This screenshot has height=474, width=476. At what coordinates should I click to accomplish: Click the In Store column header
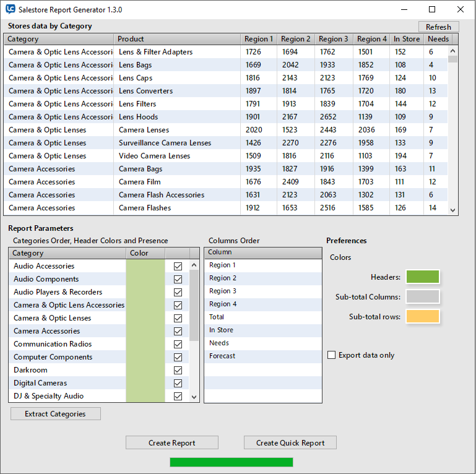coord(406,39)
